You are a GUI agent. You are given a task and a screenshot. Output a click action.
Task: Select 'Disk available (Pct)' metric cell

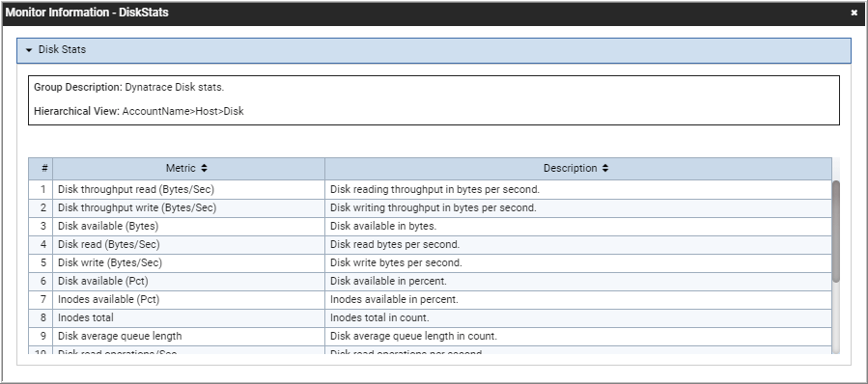[x=189, y=281]
